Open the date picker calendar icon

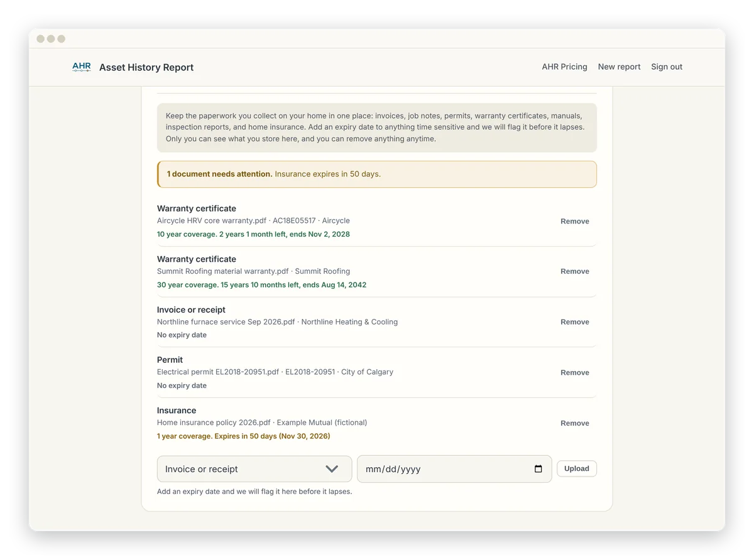point(538,469)
